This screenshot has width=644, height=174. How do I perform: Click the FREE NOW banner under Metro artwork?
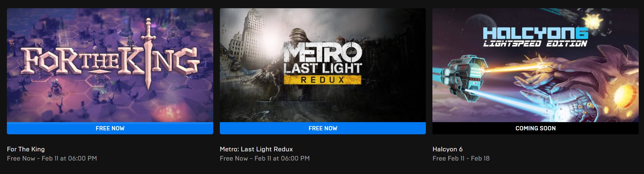[323, 128]
